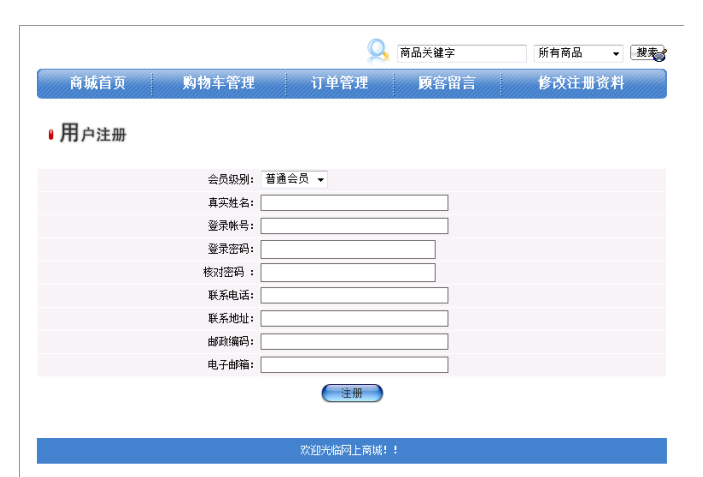Click the 电子邮箱 input field
Image resolution: width=703 pixels, height=477 pixels.
[x=354, y=365]
